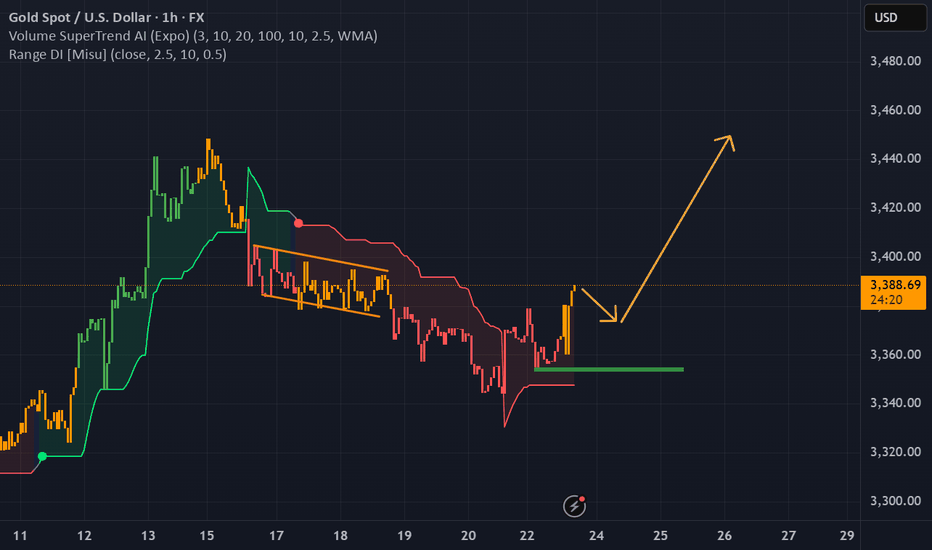
Task: Click the 3,340.00 price axis label
Action: point(895,403)
